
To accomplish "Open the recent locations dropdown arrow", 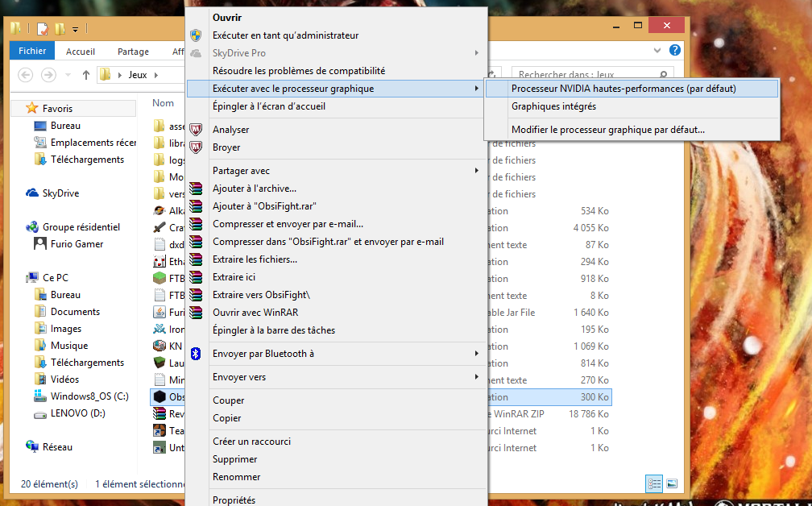I will coord(68,75).
